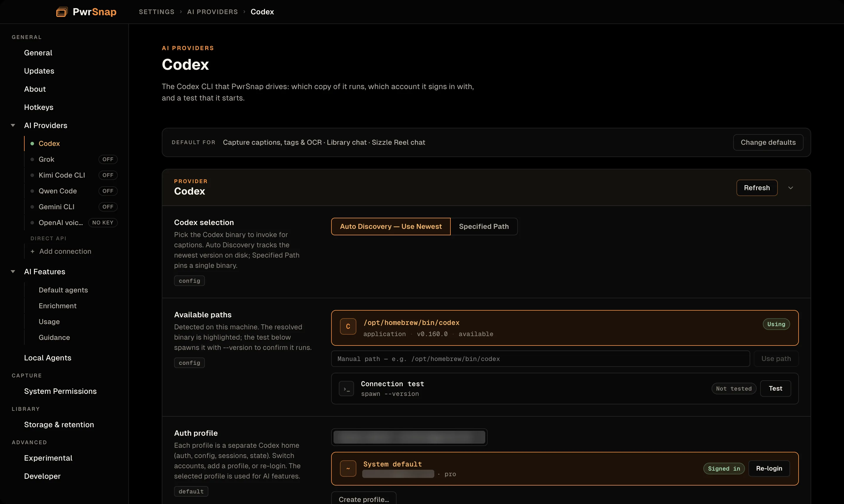Open OpenAI voice provider entry
Screen dimensions: 844x504
pyautogui.click(x=61, y=223)
